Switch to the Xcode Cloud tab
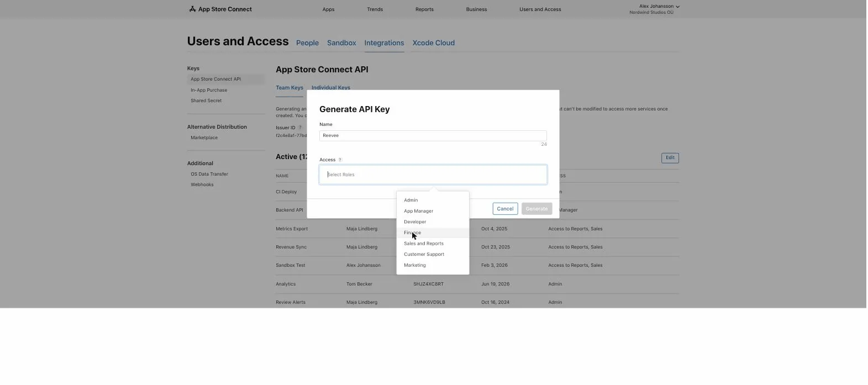This screenshot has height=385, width=868. point(433,43)
